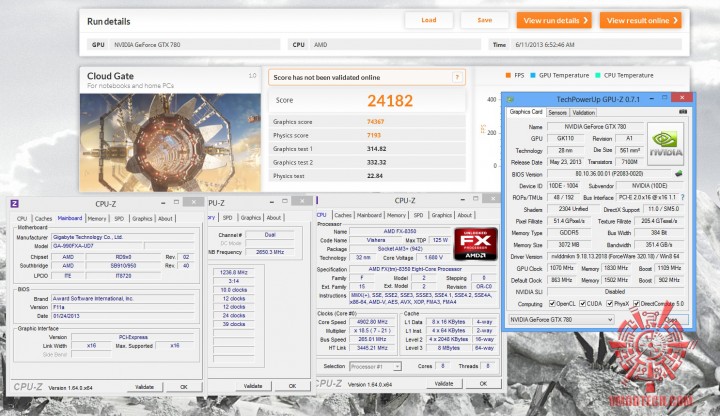The width and height of the screenshot is (720, 416).
Task: Click OK in the Mainboard CPU-Z window
Action: tap(184, 387)
